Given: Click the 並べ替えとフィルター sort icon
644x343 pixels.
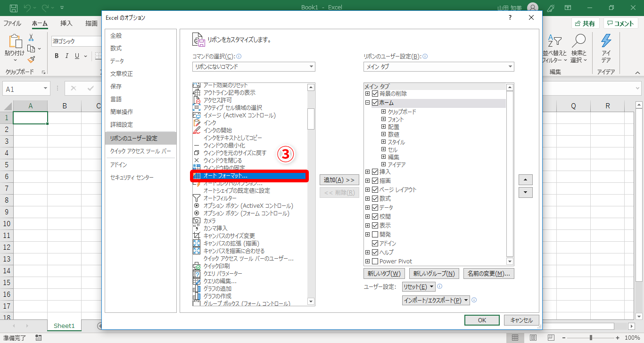Looking at the screenshot, I should (x=555, y=41).
